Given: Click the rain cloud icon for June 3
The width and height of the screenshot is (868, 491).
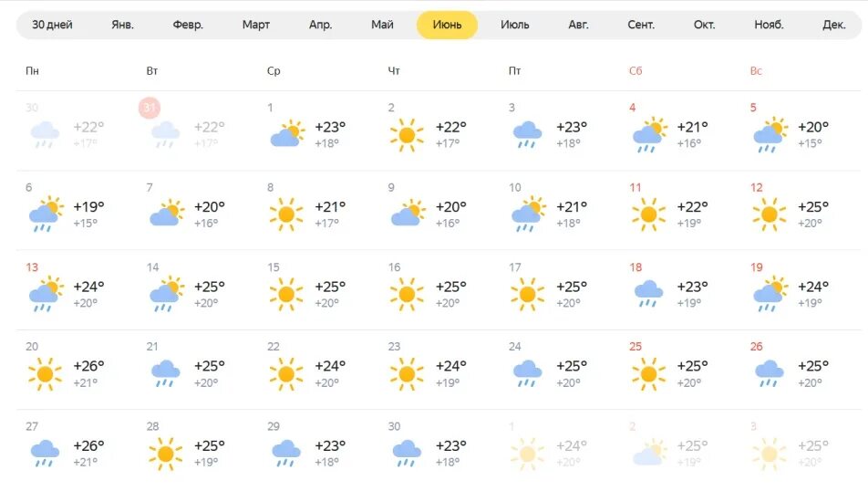Looking at the screenshot, I should (527, 135).
